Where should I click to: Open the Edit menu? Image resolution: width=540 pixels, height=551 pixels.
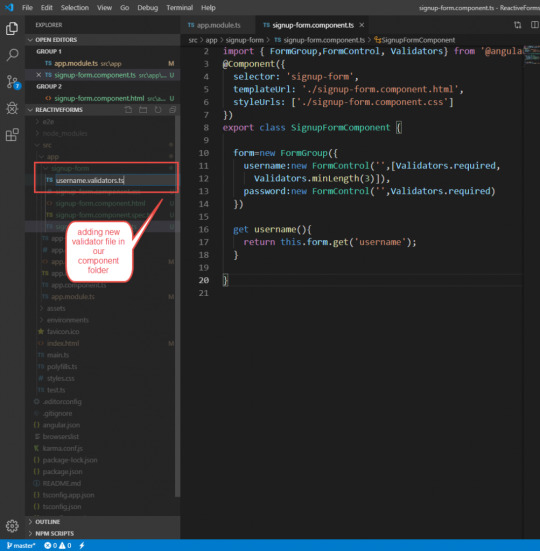(x=46, y=7)
